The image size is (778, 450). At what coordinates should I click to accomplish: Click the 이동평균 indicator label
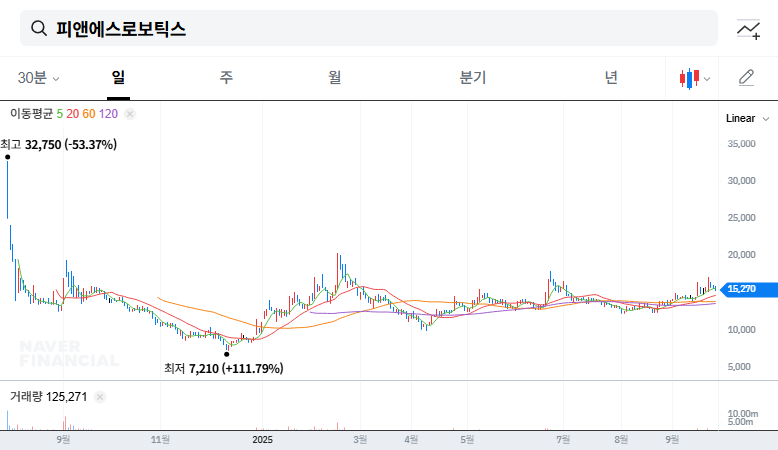click(x=31, y=115)
